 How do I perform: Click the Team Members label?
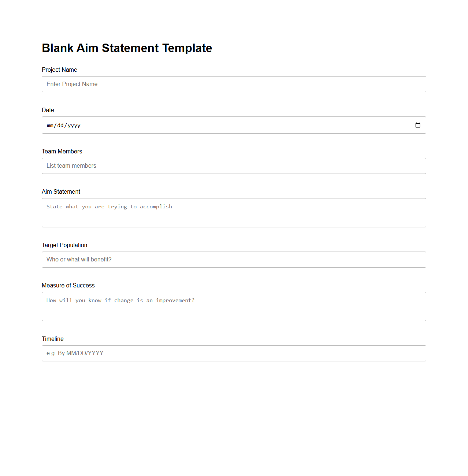62,151
